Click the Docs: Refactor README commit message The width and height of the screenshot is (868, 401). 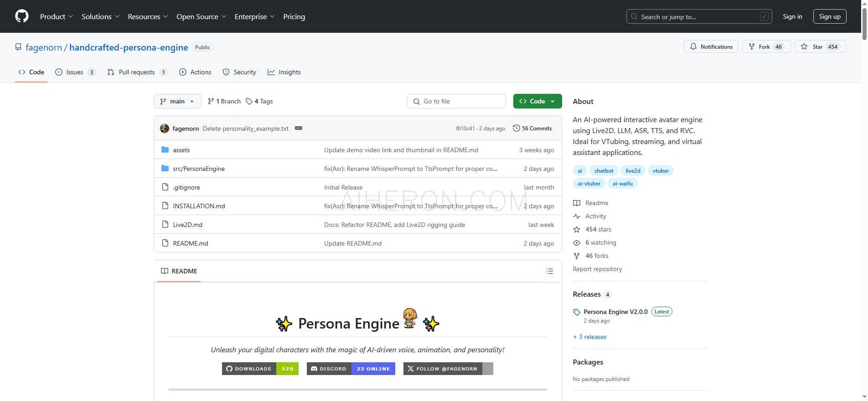coord(394,225)
